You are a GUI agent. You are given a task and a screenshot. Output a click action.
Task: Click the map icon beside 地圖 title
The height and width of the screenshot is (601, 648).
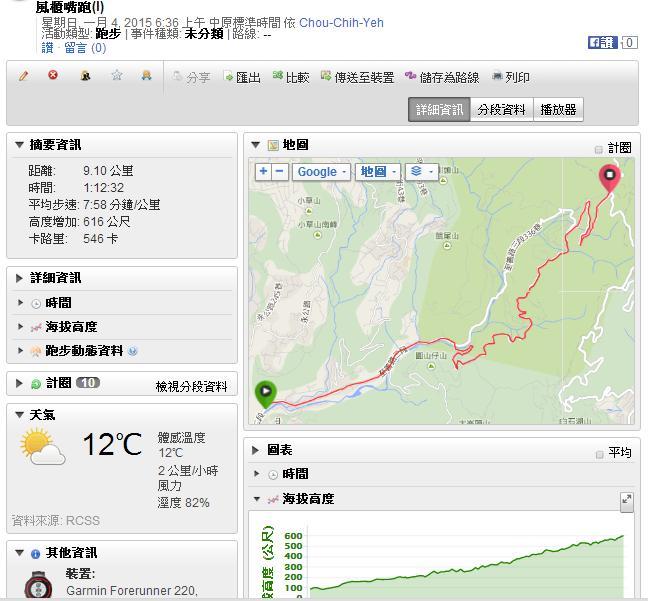pos(273,145)
